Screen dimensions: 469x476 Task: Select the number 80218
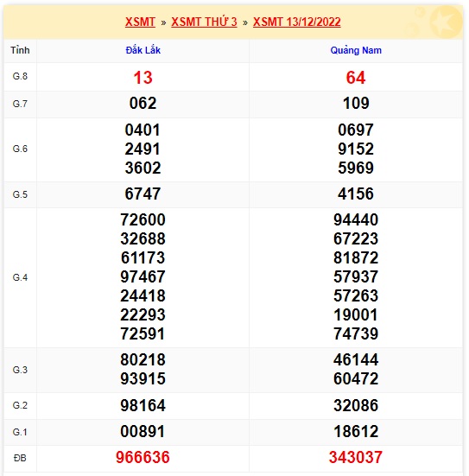coord(143,359)
